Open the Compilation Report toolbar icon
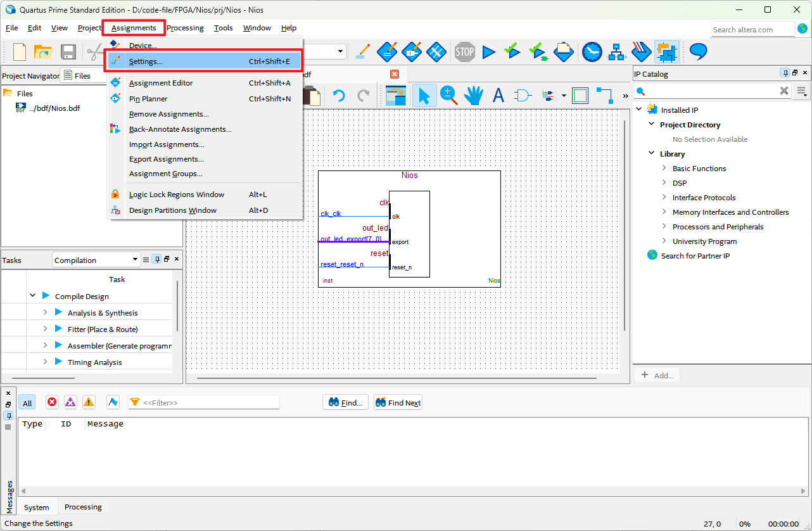Viewport: 812px width, 531px height. [x=564, y=51]
